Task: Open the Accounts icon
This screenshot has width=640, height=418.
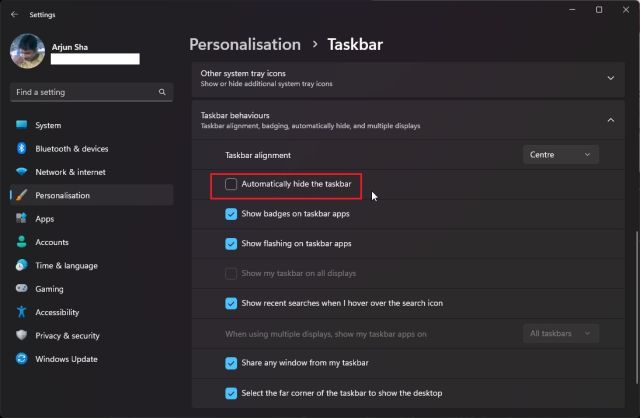Action: 21,242
